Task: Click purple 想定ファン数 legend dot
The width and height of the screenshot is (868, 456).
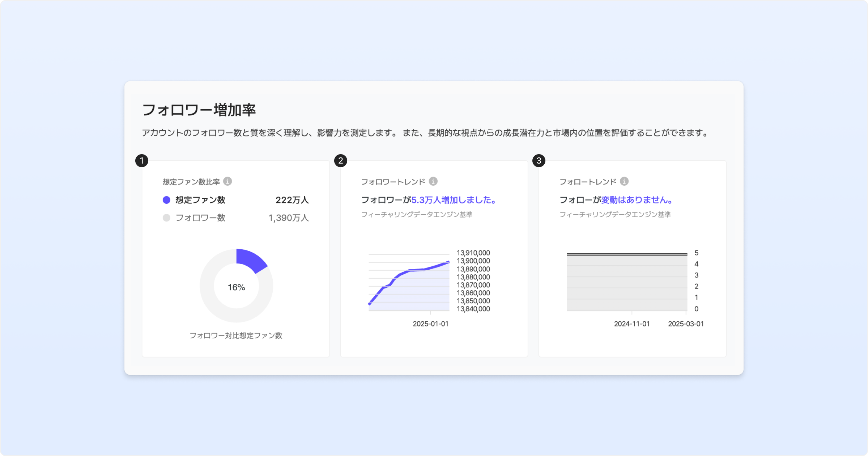Action: pyautogui.click(x=166, y=200)
